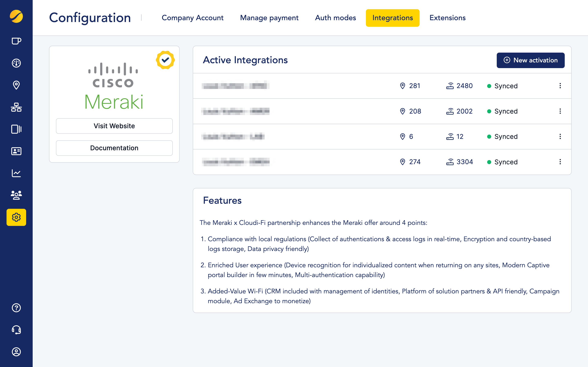
Task: Open the dashboard gauge icon
Action: coord(16,63)
